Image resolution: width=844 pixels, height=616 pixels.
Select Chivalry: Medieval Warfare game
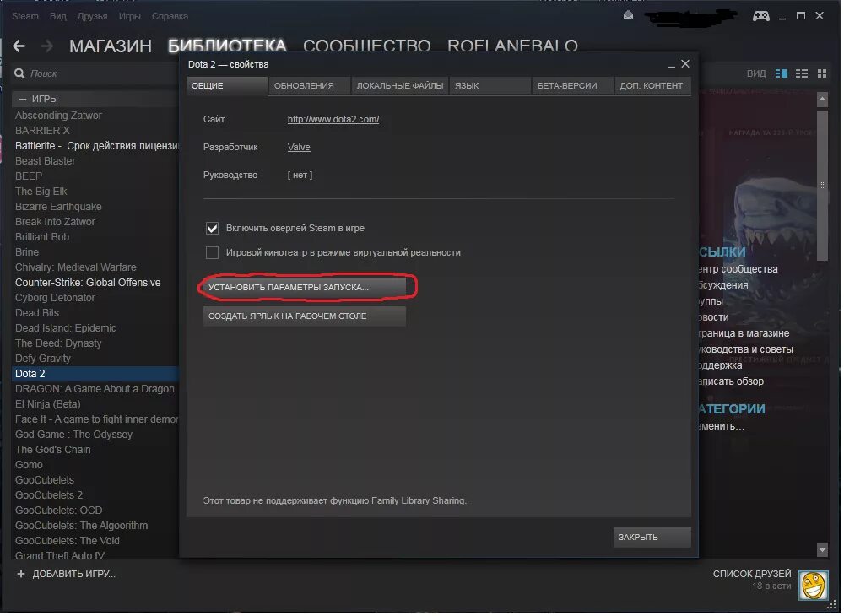click(75, 267)
